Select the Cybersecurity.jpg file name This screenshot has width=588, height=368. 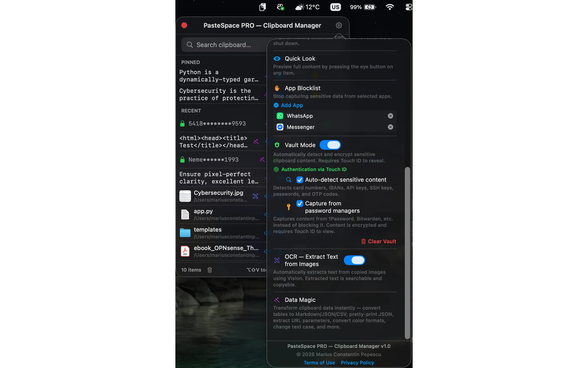(x=218, y=193)
